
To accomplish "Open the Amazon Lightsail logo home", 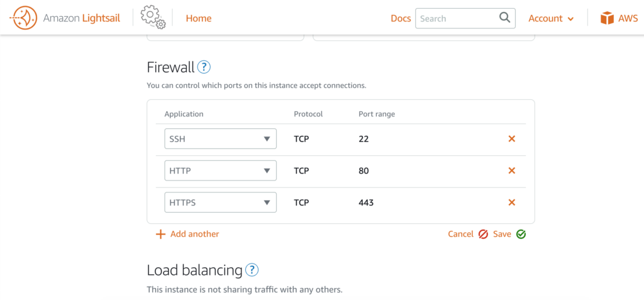I will pyautogui.click(x=65, y=18).
